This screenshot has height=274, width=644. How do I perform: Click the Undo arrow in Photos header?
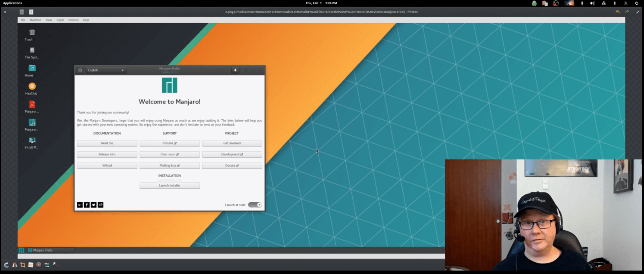coord(618,12)
